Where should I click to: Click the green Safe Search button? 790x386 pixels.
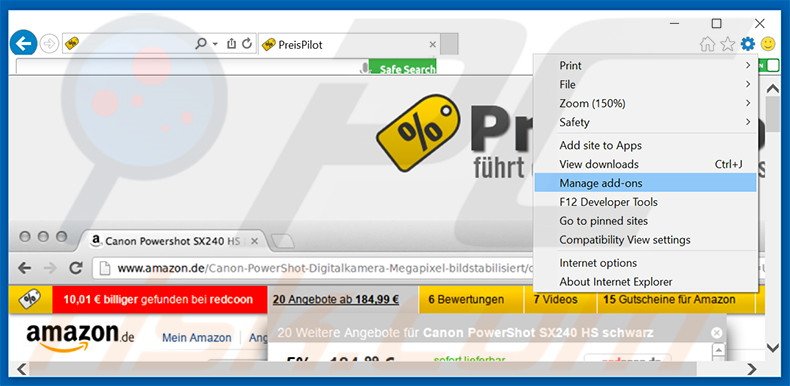click(403, 67)
